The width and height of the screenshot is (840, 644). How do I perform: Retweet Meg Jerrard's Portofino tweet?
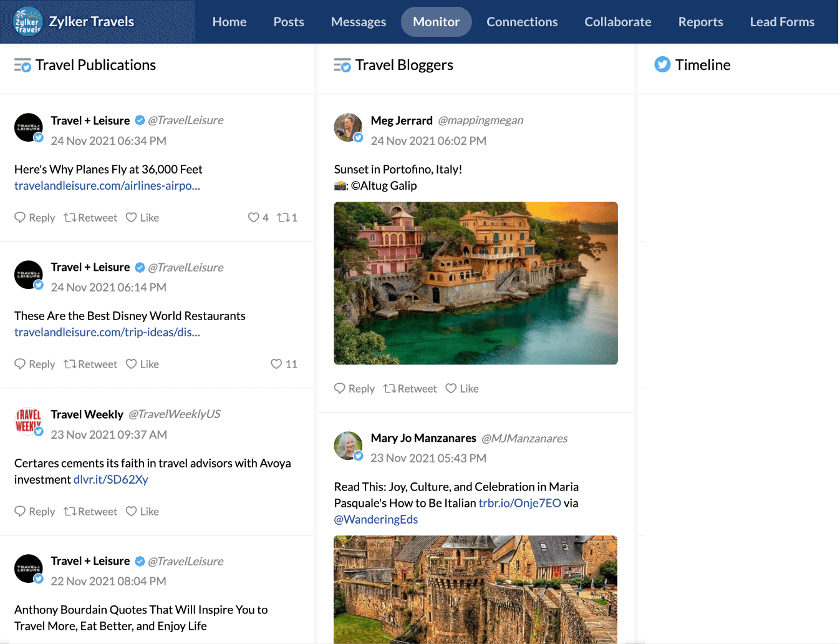410,388
